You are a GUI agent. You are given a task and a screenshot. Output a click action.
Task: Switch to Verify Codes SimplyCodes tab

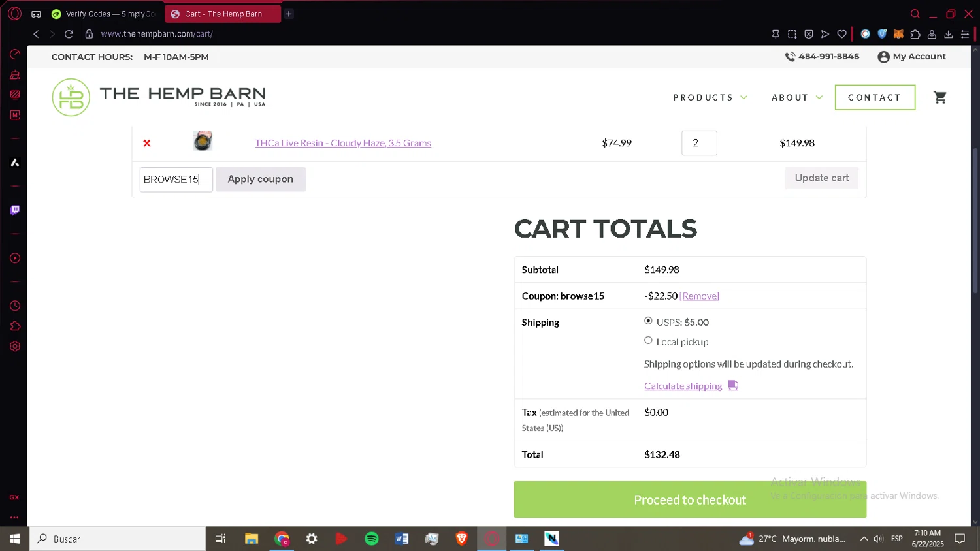pyautogui.click(x=104, y=14)
